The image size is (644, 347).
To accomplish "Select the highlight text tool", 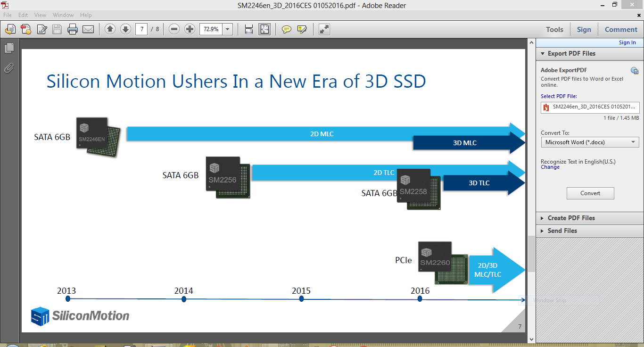I will (302, 29).
